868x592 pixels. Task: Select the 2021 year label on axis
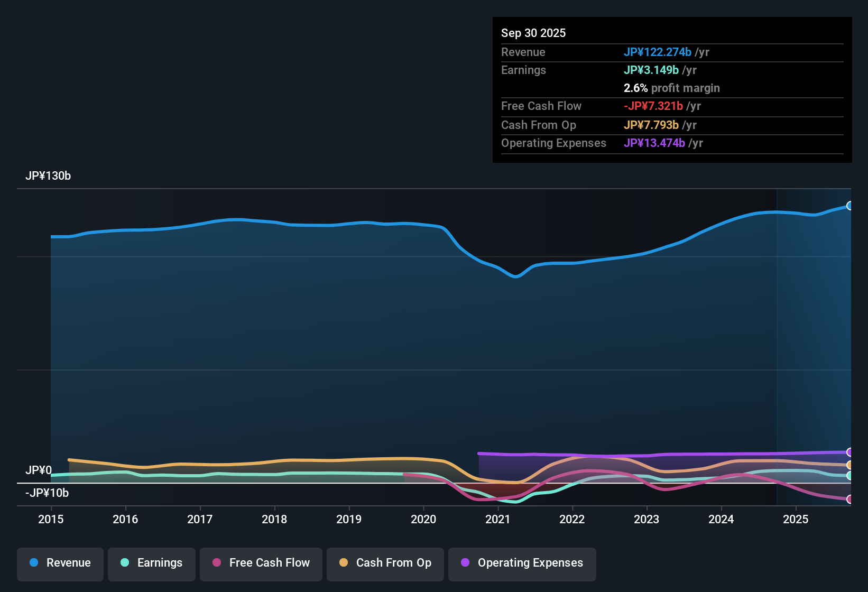[x=497, y=520]
